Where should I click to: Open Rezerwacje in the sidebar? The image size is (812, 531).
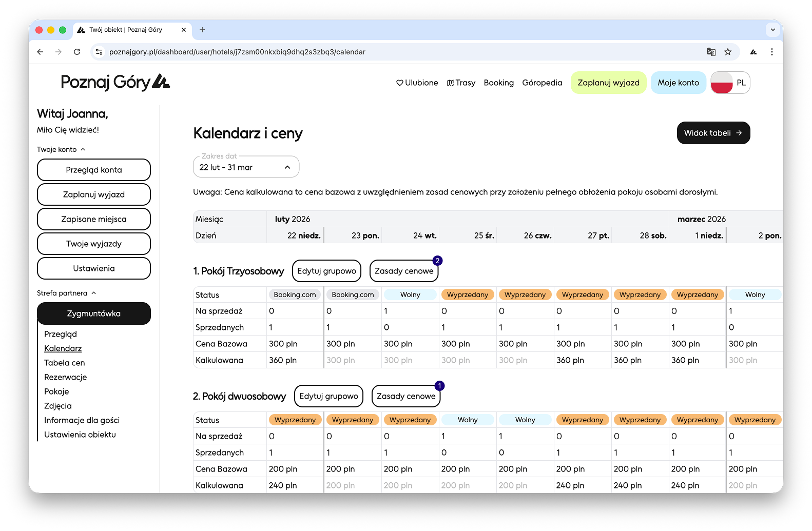66,377
